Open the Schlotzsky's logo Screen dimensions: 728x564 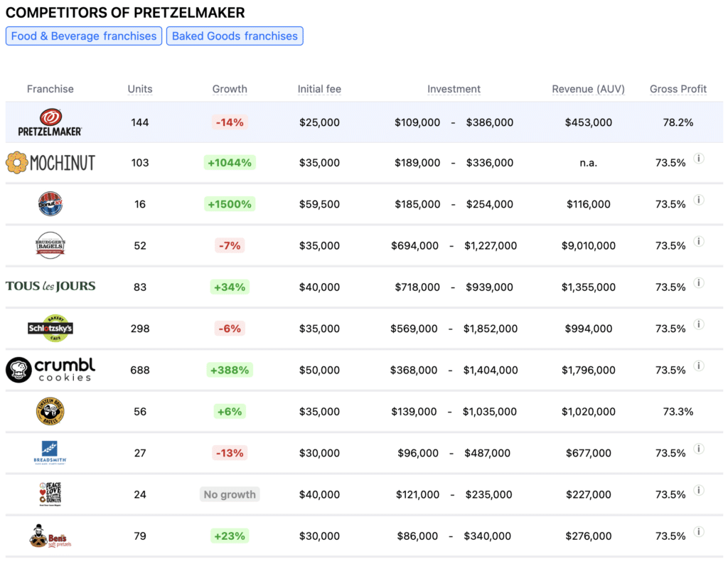50,328
